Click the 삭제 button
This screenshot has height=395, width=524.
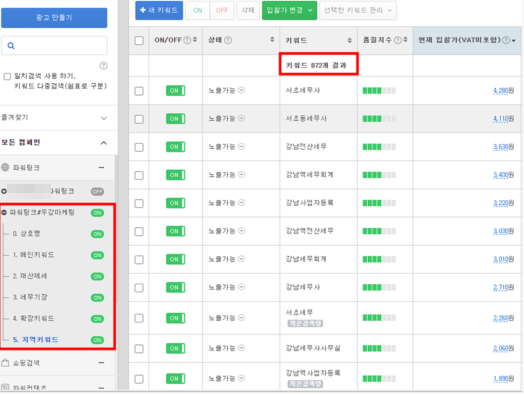click(x=248, y=10)
